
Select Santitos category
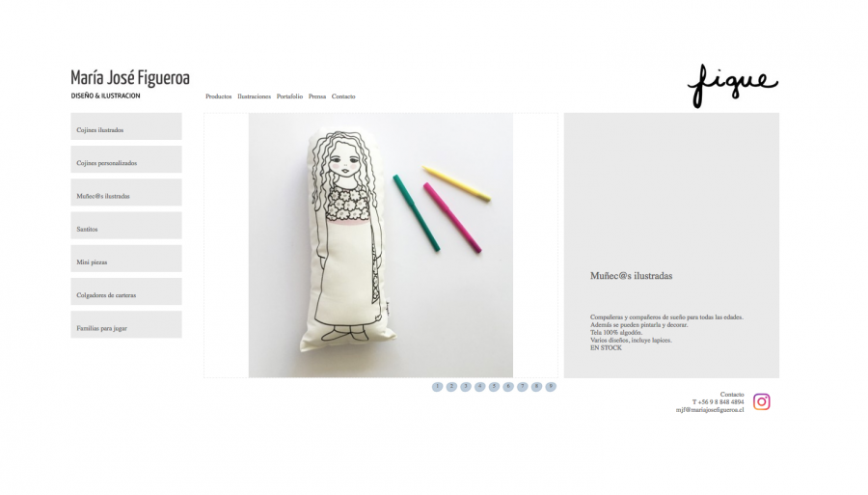[x=126, y=226]
